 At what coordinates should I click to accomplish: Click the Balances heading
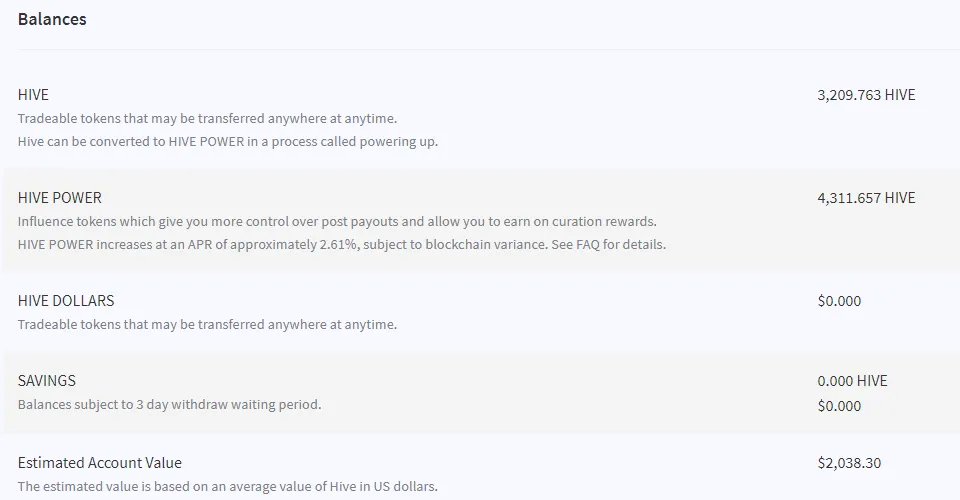(52, 19)
